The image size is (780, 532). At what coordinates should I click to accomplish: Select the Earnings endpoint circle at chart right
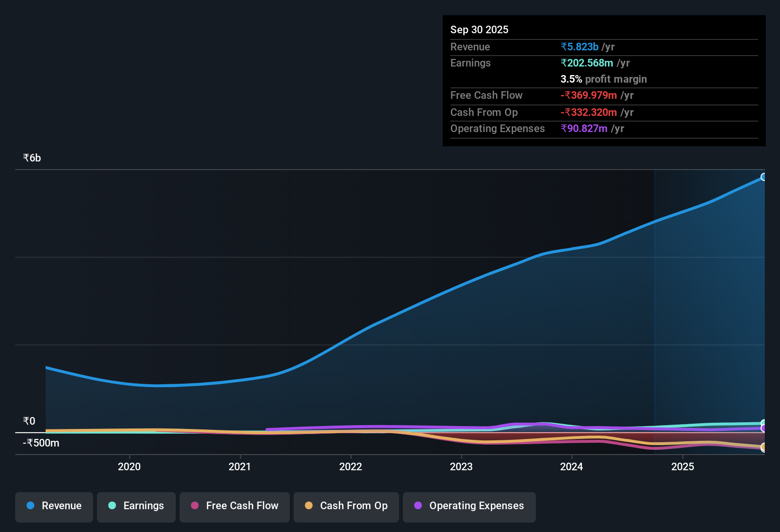[x=763, y=423]
